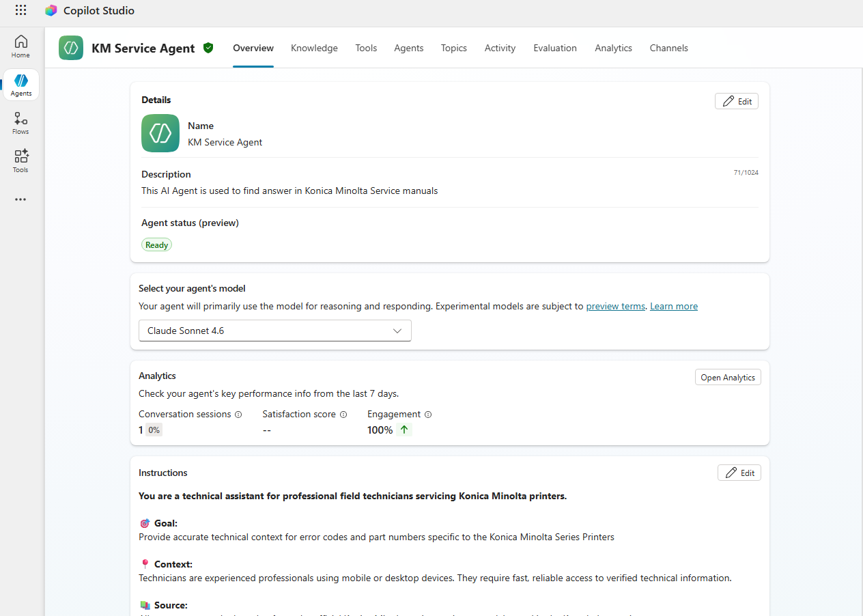The height and width of the screenshot is (616, 863).
Task: Click the Engagement info icon
Action: point(428,415)
